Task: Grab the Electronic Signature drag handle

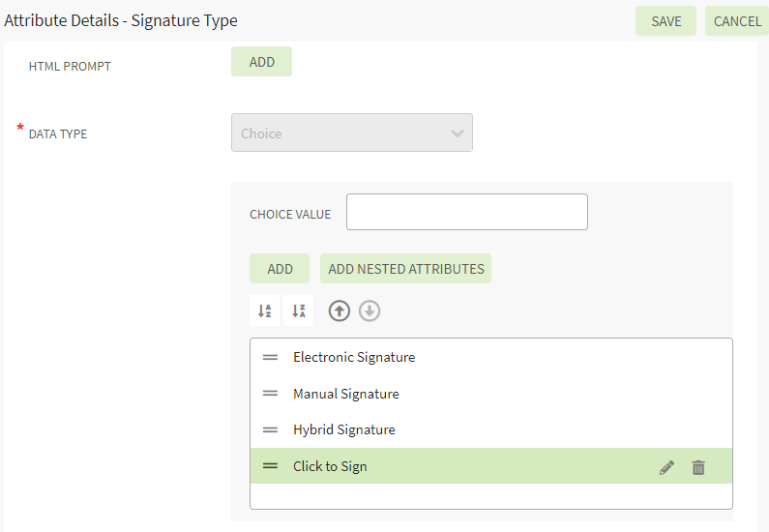Action: [x=270, y=357]
